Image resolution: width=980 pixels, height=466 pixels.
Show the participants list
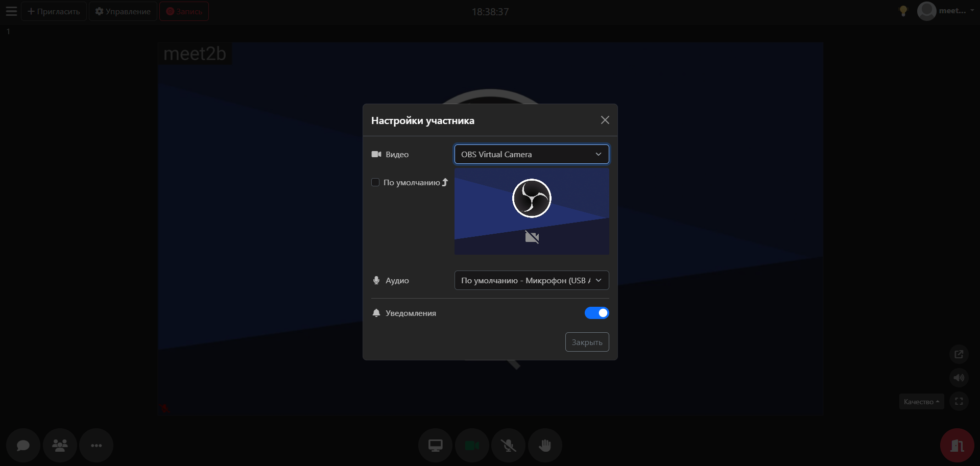(60, 446)
